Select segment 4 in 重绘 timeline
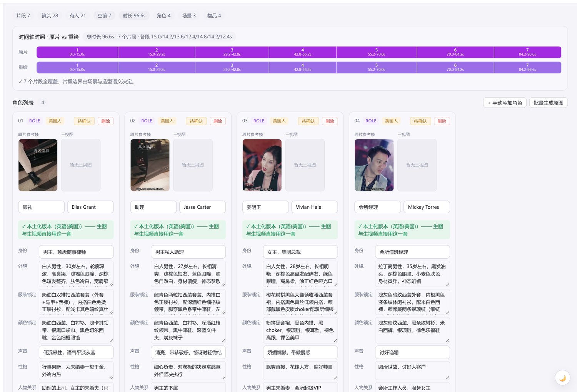577x392 pixels. coord(303,67)
